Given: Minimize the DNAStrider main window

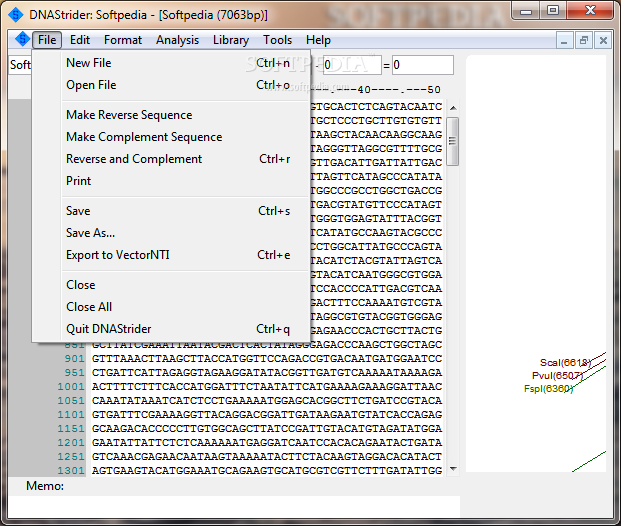Looking at the screenshot, I should click(526, 11).
